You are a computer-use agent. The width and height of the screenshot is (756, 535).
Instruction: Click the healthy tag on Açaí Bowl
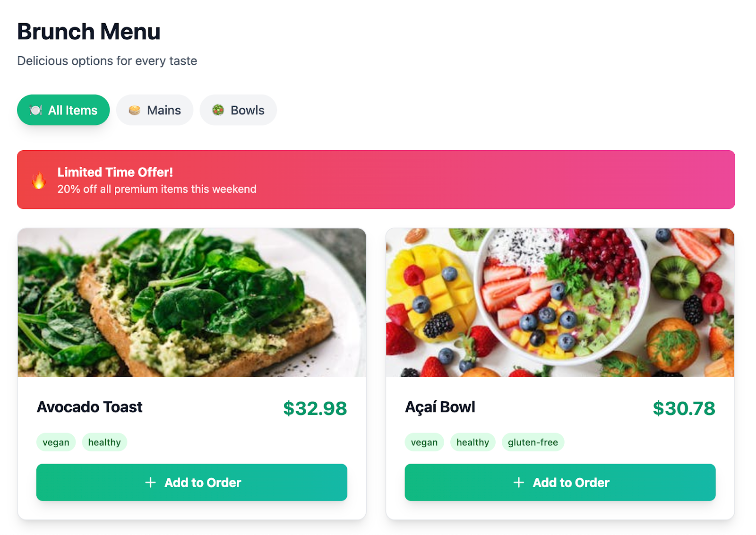472,442
